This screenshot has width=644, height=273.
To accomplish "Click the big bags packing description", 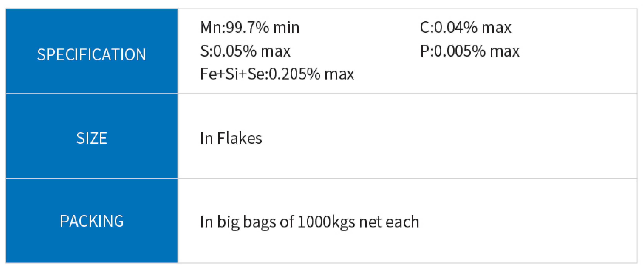I will (x=309, y=222).
